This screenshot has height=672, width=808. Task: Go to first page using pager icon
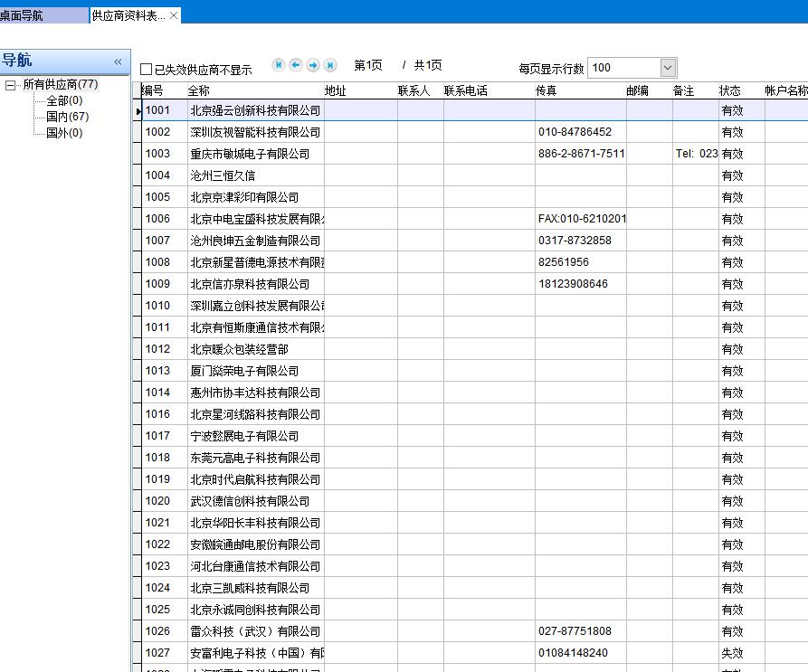tap(279, 65)
